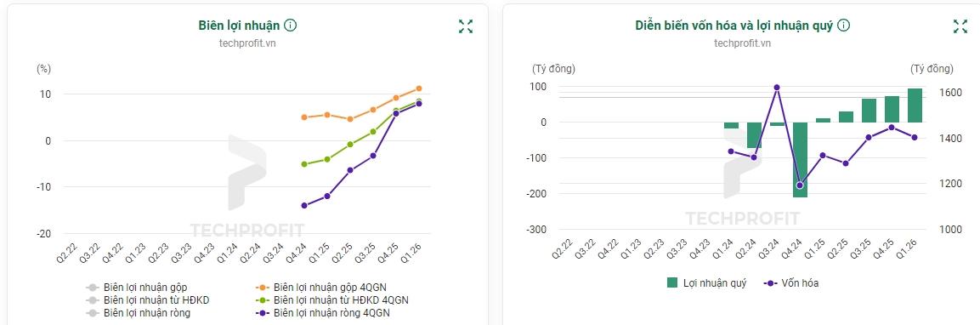This screenshot has height=325, width=980.
Task: Hide Biên lợi nhuận từ HĐKD 4QGN series
Action: (331, 300)
